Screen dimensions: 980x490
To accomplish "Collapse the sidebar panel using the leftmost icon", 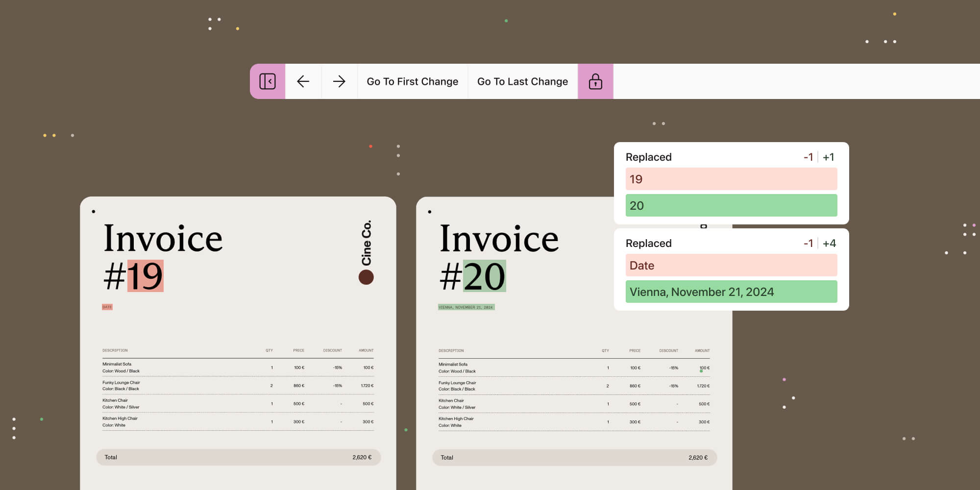I will 267,81.
